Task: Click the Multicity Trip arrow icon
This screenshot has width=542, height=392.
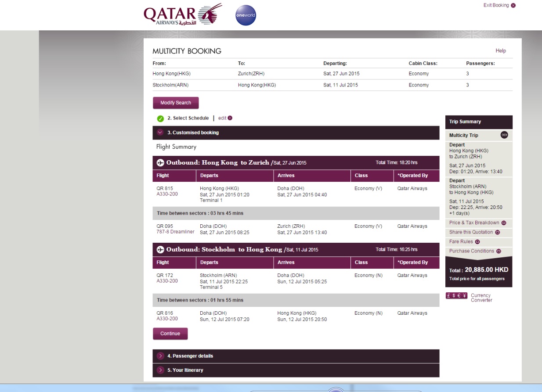Action: [504, 135]
